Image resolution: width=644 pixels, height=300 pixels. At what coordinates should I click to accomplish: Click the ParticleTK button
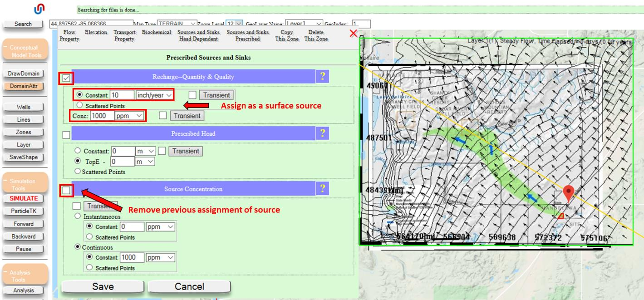(24, 211)
